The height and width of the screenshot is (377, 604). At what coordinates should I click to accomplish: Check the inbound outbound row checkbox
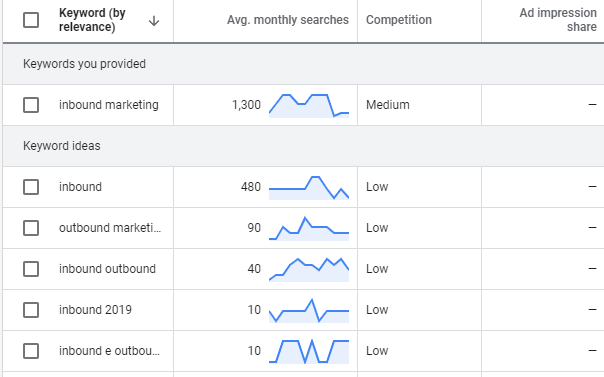click(x=31, y=269)
